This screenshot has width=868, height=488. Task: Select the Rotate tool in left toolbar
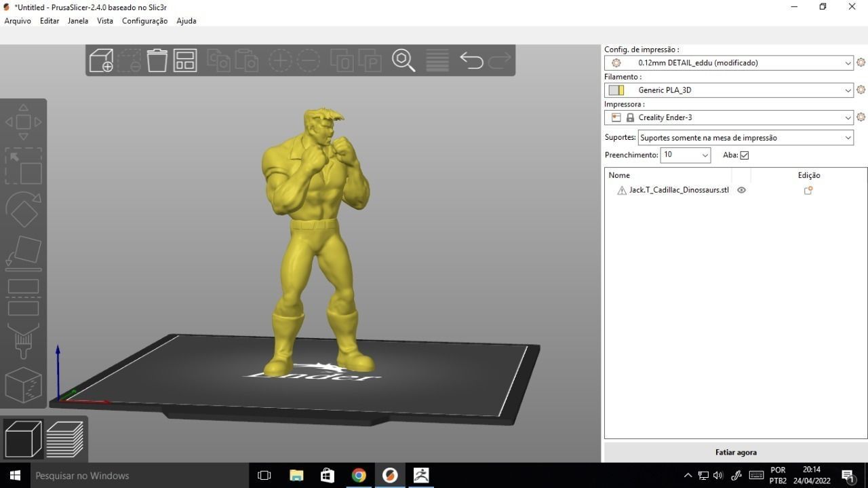pos(23,210)
